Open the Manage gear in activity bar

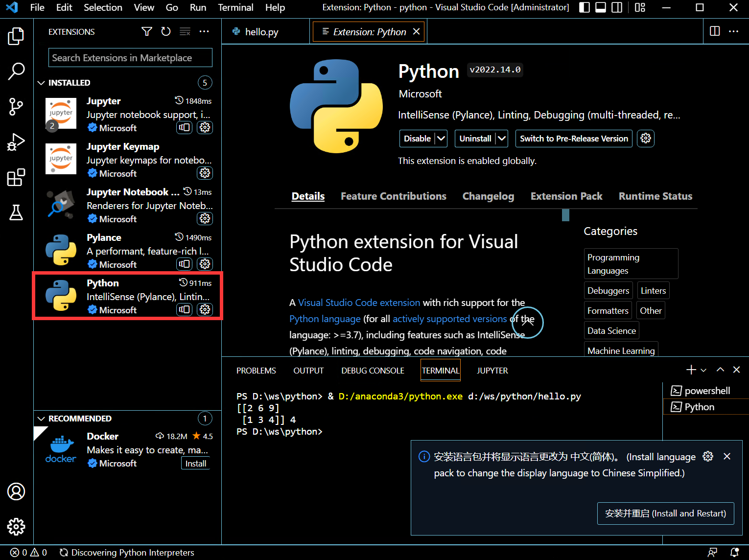pyautogui.click(x=16, y=527)
